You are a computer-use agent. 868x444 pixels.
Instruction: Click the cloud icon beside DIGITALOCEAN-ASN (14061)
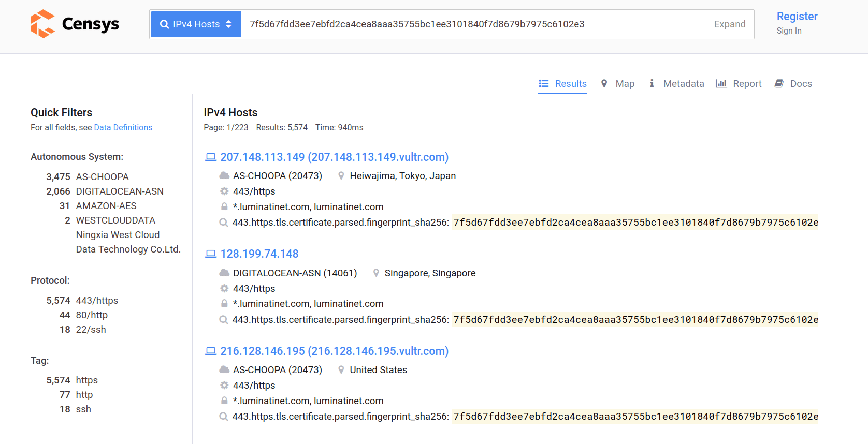[224, 273]
